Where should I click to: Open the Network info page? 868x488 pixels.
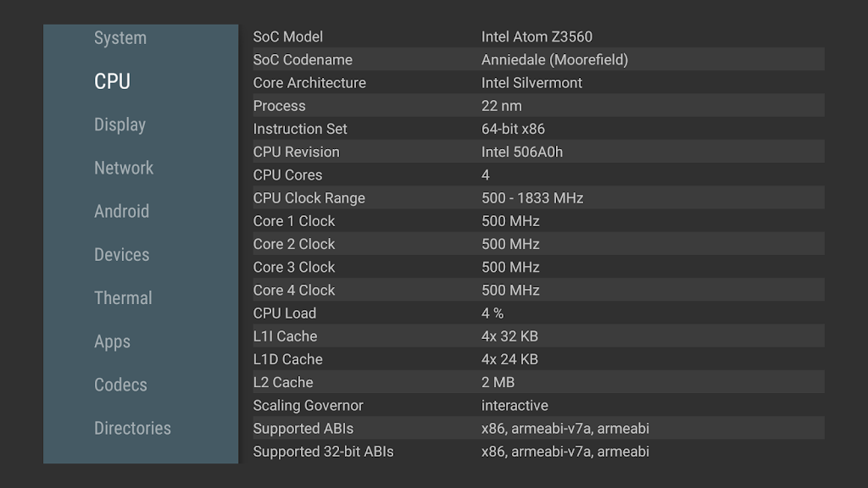tap(124, 168)
